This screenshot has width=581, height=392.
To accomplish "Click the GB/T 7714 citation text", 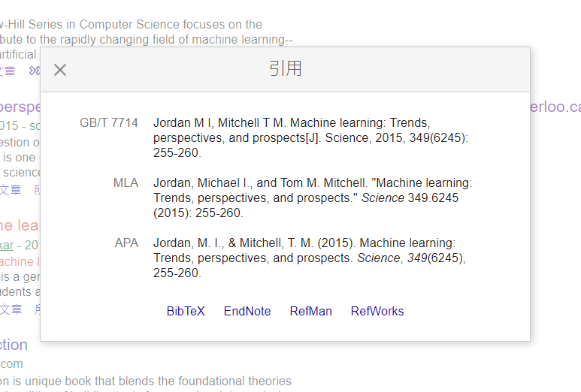I will pyautogui.click(x=310, y=137).
